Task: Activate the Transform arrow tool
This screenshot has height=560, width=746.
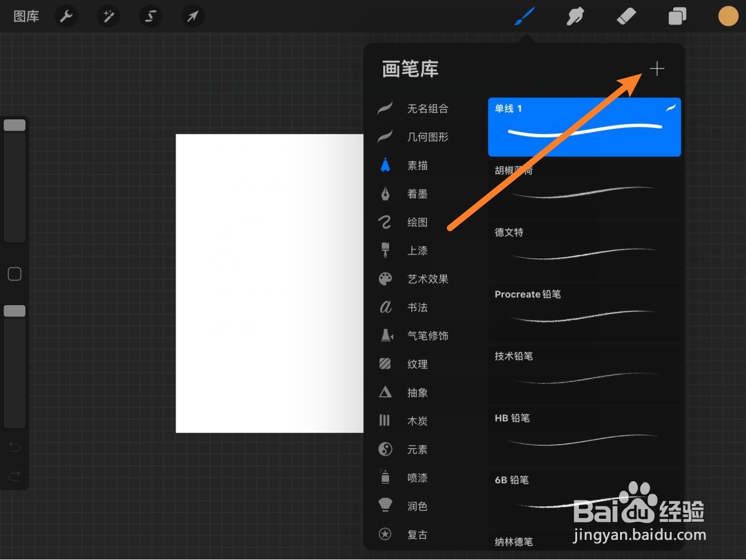Action: (x=192, y=16)
